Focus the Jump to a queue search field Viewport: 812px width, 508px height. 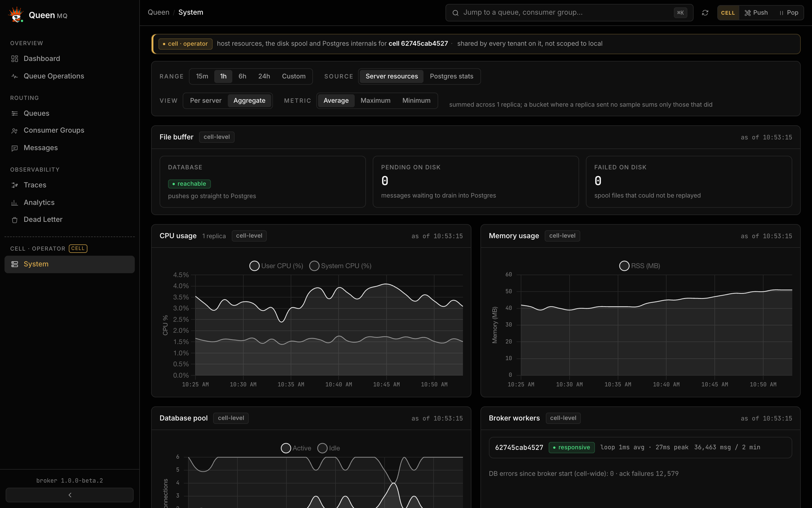click(x=569, y=13)
